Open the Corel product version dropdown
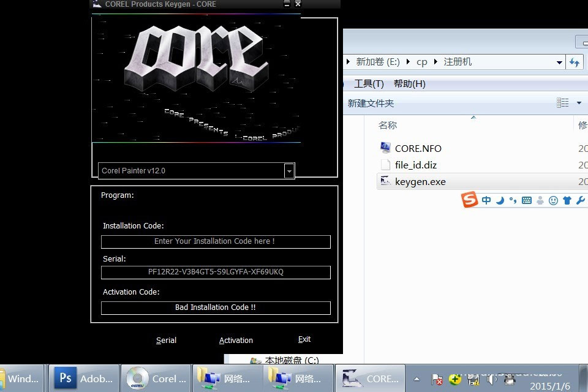The image size is (588, 392). (x=289, y=171)
